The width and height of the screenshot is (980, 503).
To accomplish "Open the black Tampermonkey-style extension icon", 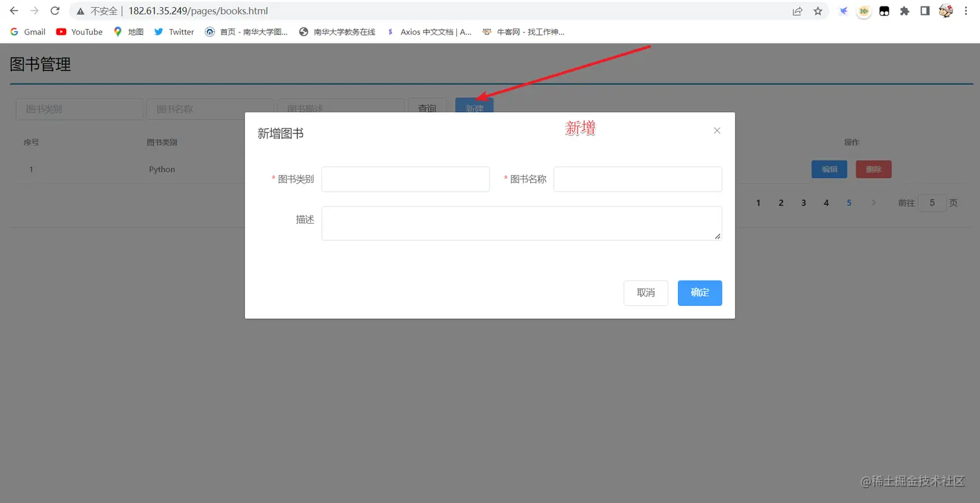I will (x=884, y=11).
